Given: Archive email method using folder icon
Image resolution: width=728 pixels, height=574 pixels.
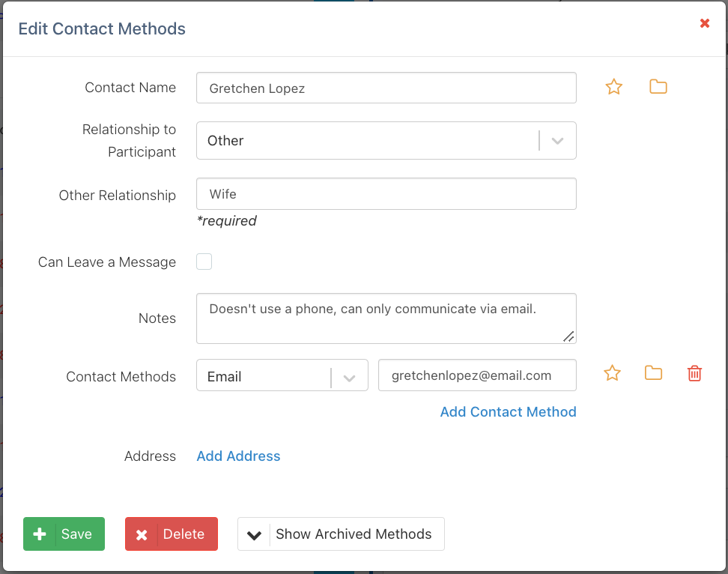Looking at the screenshot, I should [x=653, y=373].
